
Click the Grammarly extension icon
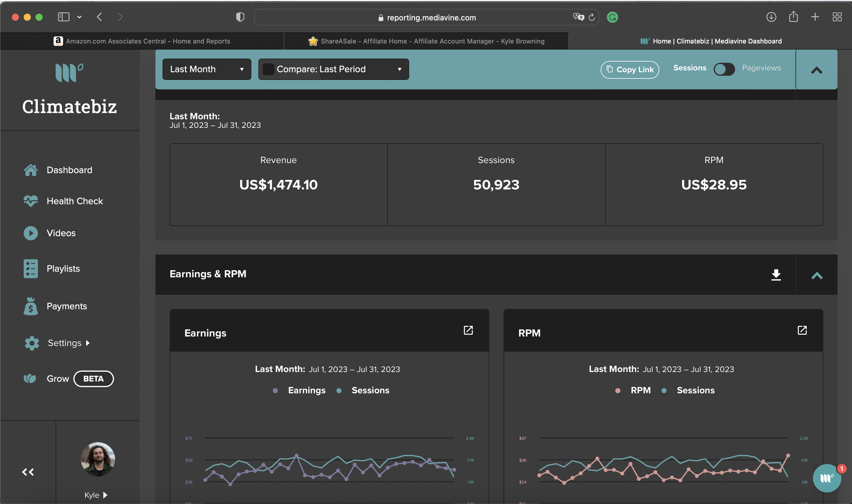point(613,17)
